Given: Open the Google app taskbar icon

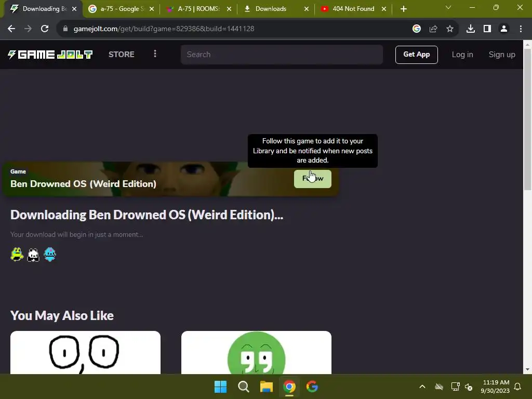Looking at the screenshot, I should coord(312,387).
